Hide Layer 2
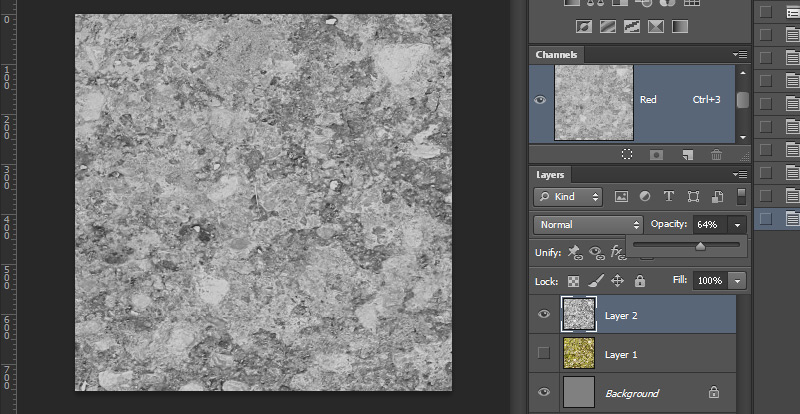This screenshot has width=800, height=414. pos(544,313)
